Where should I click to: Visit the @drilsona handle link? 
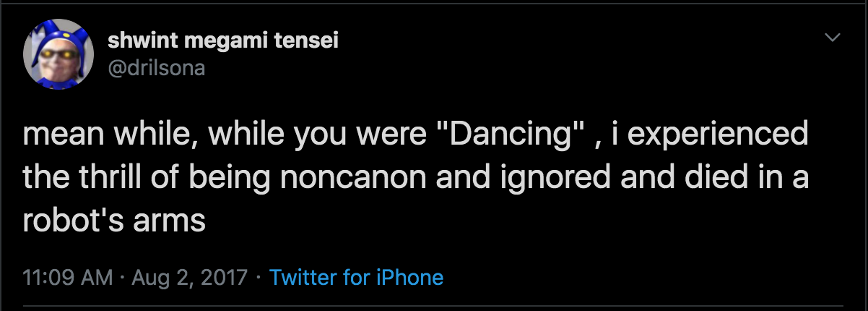[156, 68]
